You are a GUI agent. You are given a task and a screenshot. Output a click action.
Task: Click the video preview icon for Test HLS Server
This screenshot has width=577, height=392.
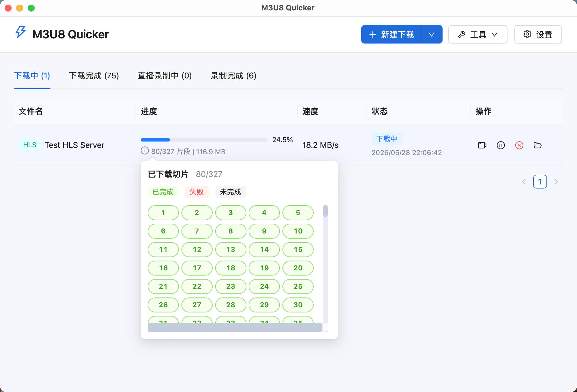482,145
